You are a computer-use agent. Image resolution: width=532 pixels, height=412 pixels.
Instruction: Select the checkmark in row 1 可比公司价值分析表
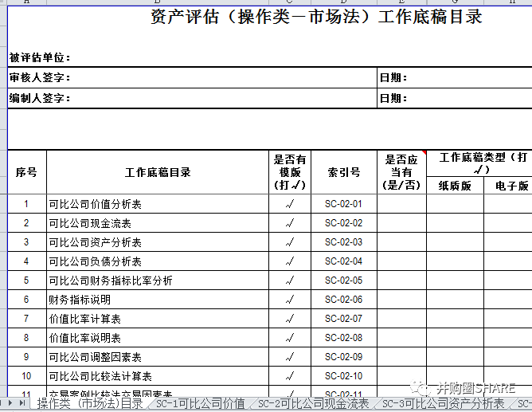(289, 204)
